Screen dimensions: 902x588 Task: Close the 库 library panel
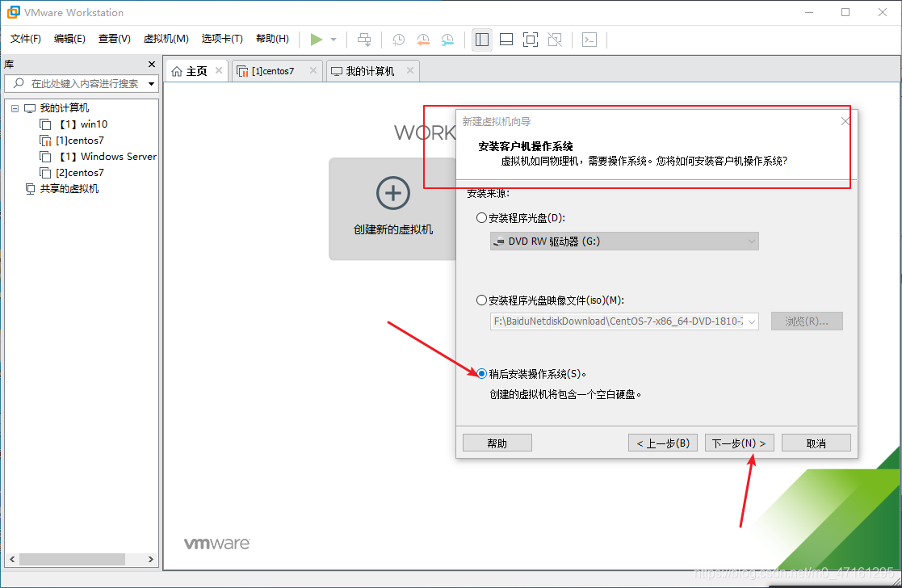coord(152,65)
